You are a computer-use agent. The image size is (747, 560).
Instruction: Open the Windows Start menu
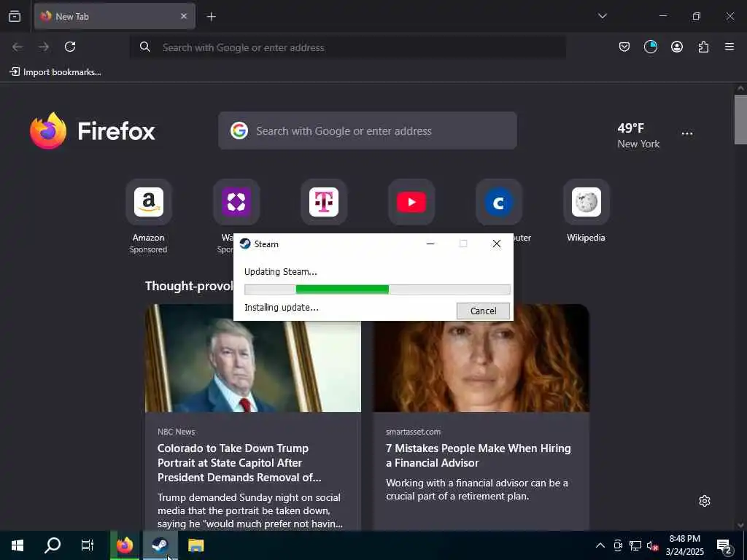coord(18,545)
